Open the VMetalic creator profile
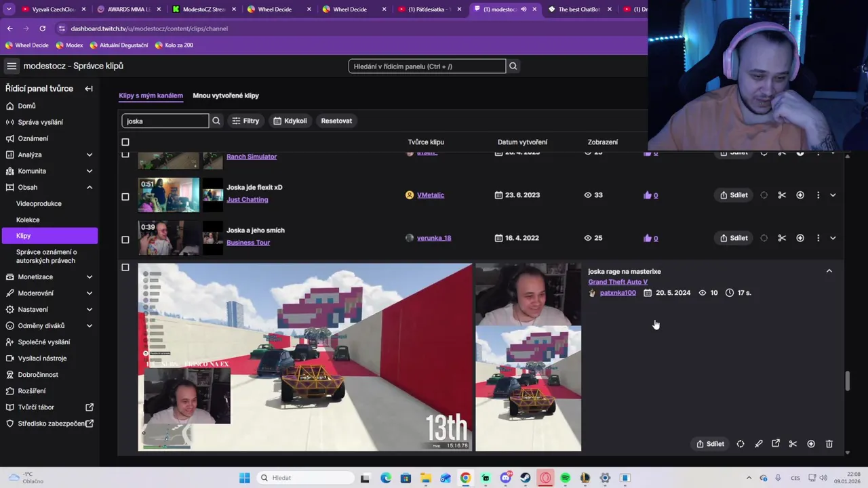This screenshot has height=488, width=868. tap(431, 195)
